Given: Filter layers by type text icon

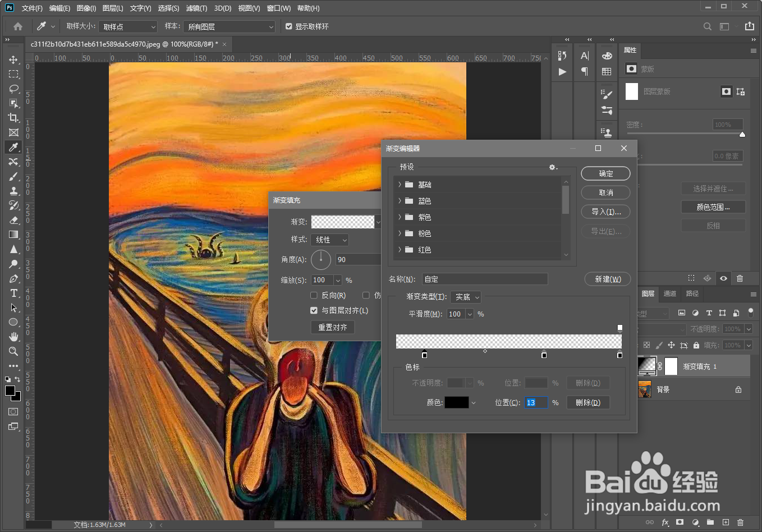Looking at the screenshot, I should [709, 313].
